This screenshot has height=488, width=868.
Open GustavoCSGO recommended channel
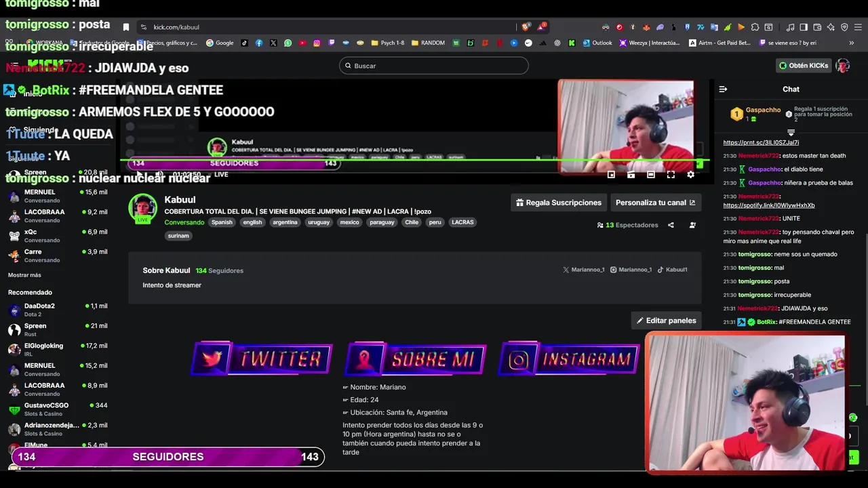(x=58, y=409)
